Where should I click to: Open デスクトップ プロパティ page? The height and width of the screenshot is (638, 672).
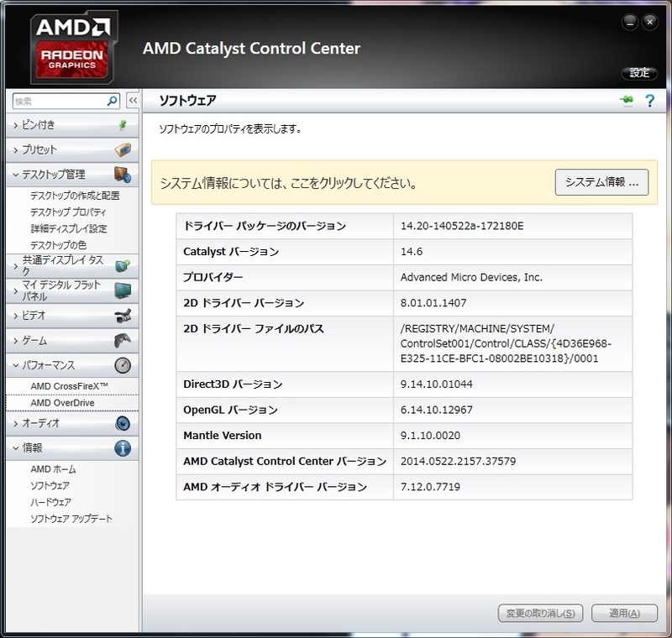pyautogui.click(x=68, y=212)
